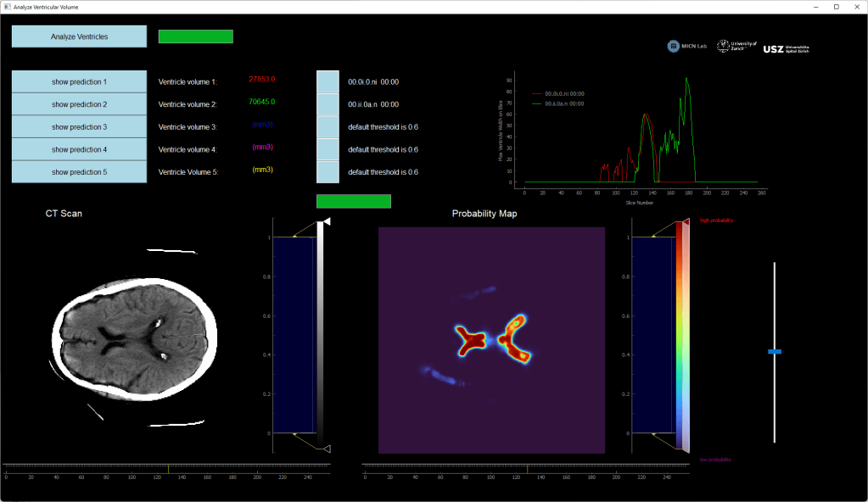The image size is (868, 502).
Task: Click slice marker on CT Scan timeline
Action: click(x=168, y=468)
